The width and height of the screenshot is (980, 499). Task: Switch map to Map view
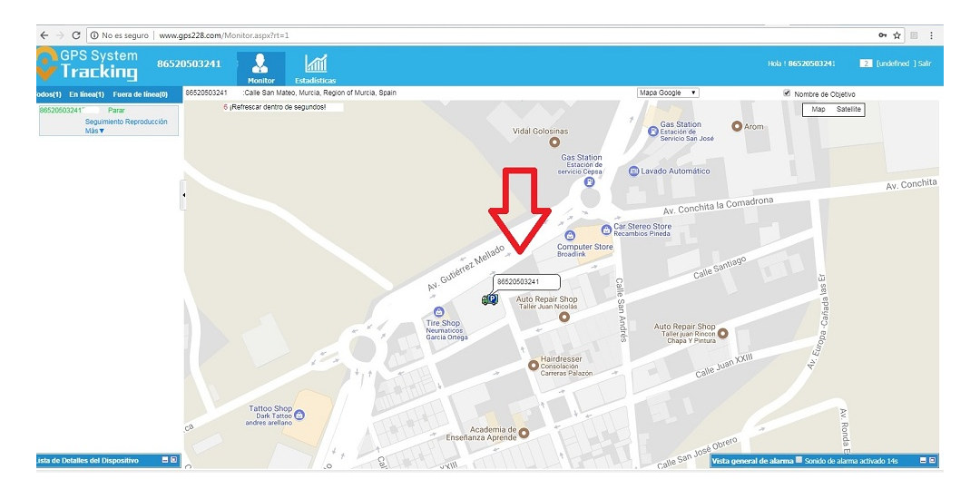(818, 109)
